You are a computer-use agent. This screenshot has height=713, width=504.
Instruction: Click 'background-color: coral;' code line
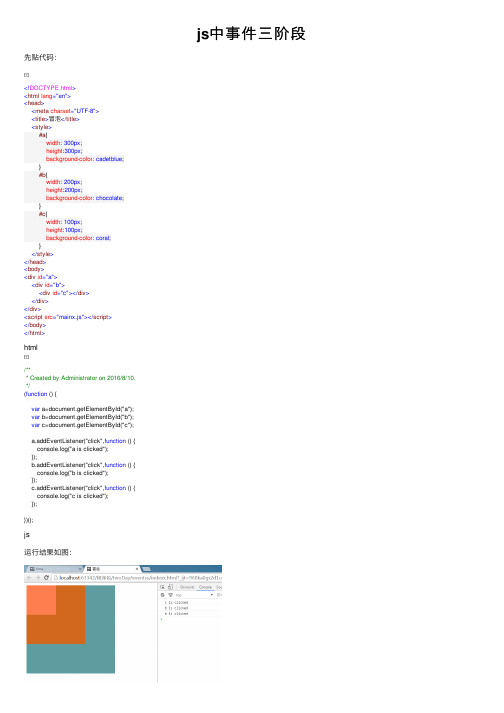[x=78, y=238]
